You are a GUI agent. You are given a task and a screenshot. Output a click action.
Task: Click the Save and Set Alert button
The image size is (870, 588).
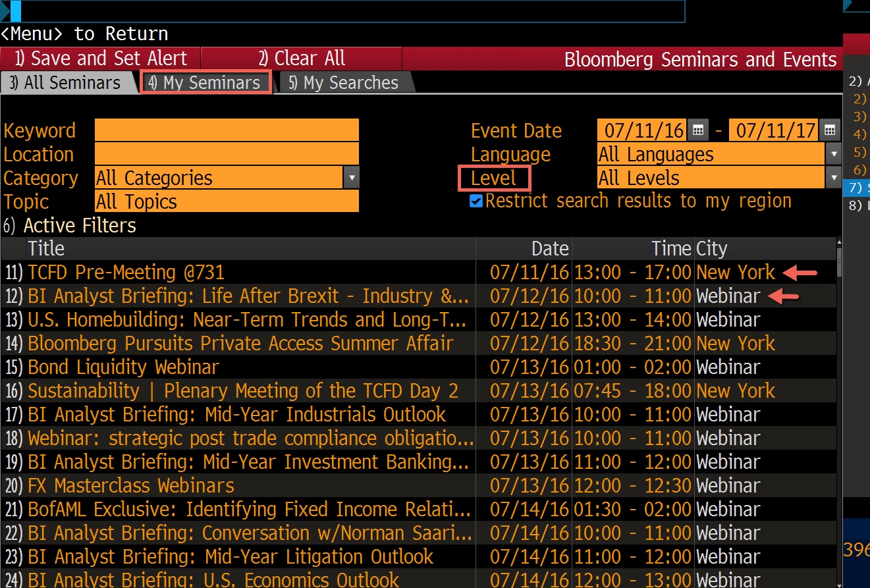tap(100, 59)
